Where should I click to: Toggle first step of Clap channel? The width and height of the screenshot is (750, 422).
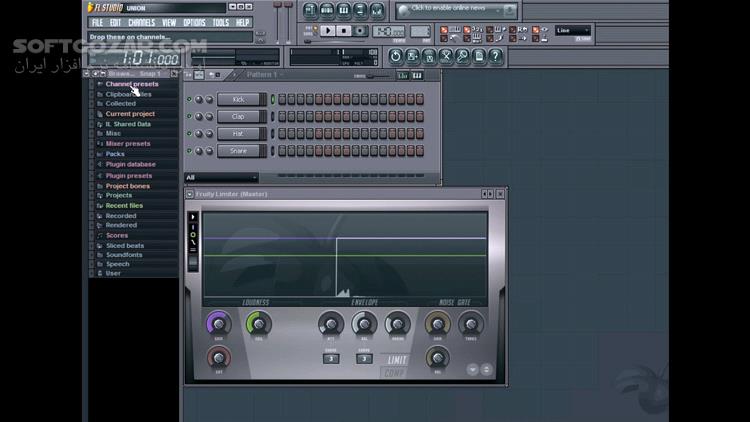point(282,116)
